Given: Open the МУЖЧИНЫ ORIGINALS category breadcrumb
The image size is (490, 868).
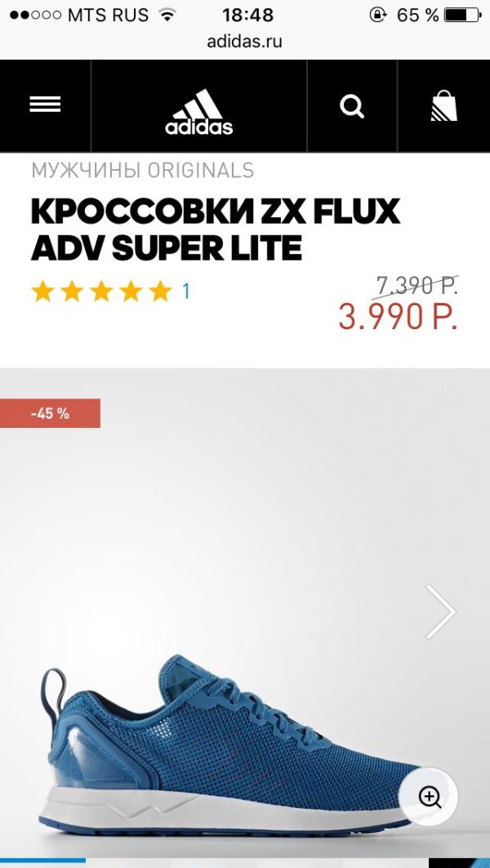Looking at the screenshot, I should (x=142, y=170).
